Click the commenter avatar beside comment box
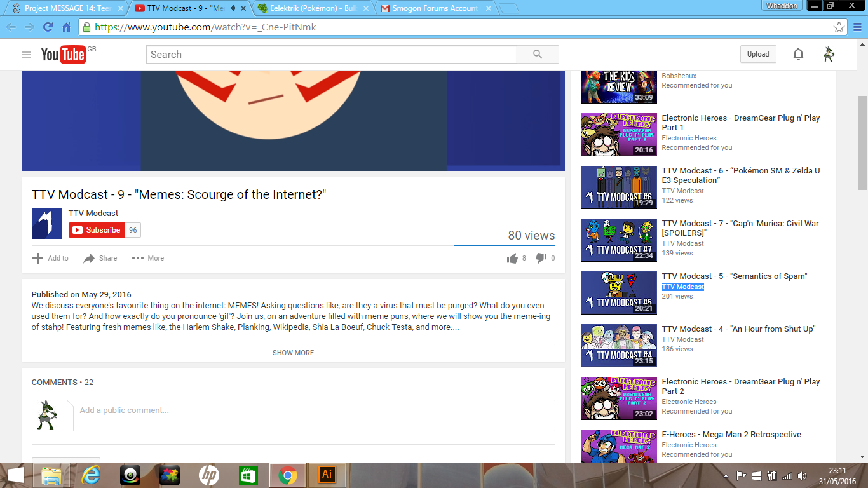The height and width of the screenshot is (488, 868). pos(46,415)
